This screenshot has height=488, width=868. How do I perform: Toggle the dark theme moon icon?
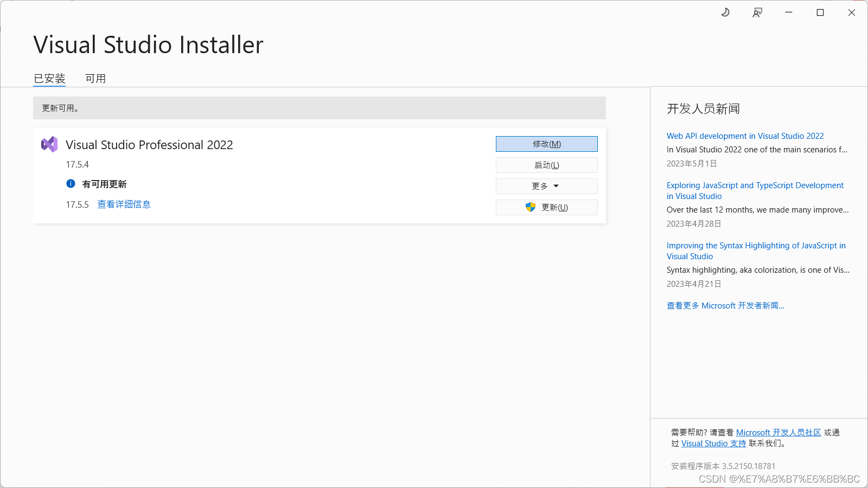[725, 12]
